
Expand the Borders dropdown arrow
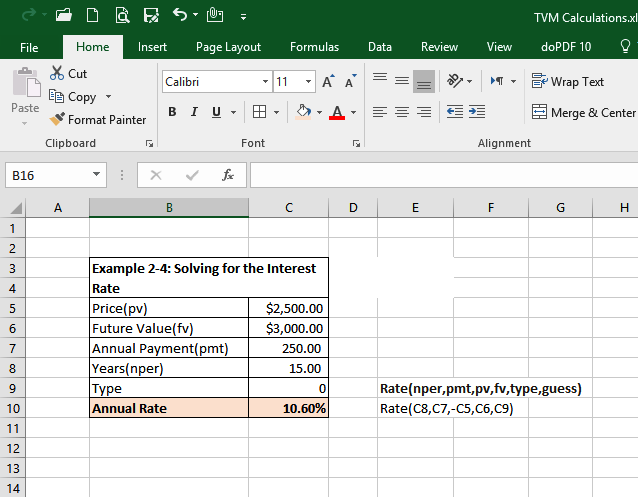click(276, 112)
